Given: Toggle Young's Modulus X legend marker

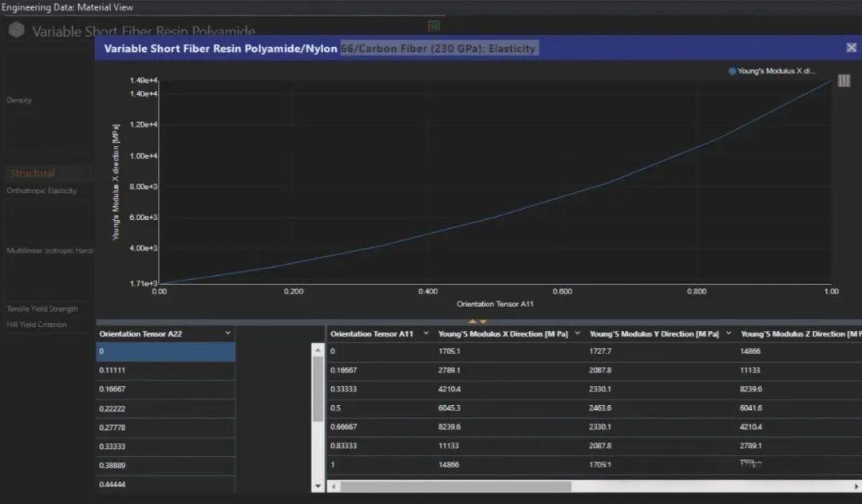Looking at the screenshot, I should click(732, 71).
